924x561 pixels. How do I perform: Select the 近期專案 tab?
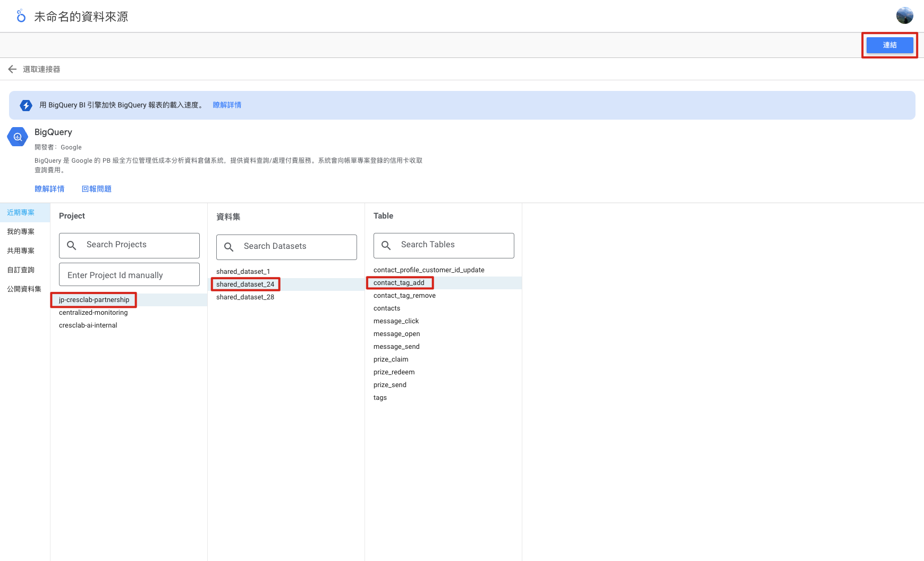click(25, 213)
